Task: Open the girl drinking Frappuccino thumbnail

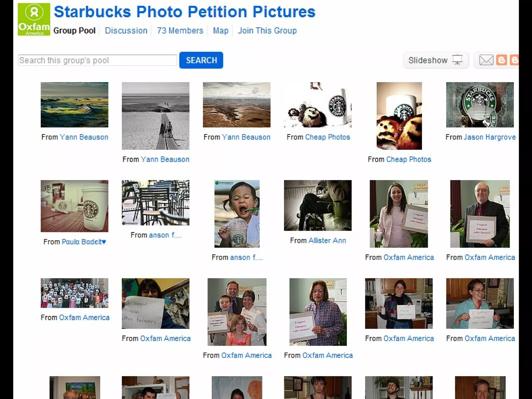Action: pos(237,214)
